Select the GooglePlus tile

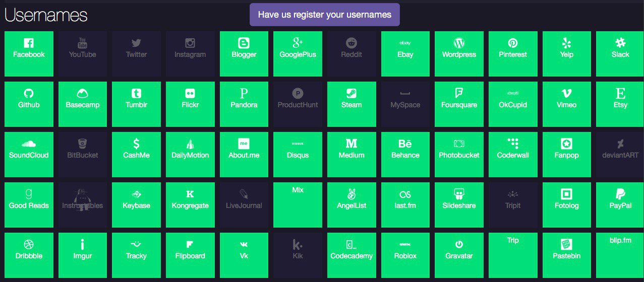(x=298, y=54)
